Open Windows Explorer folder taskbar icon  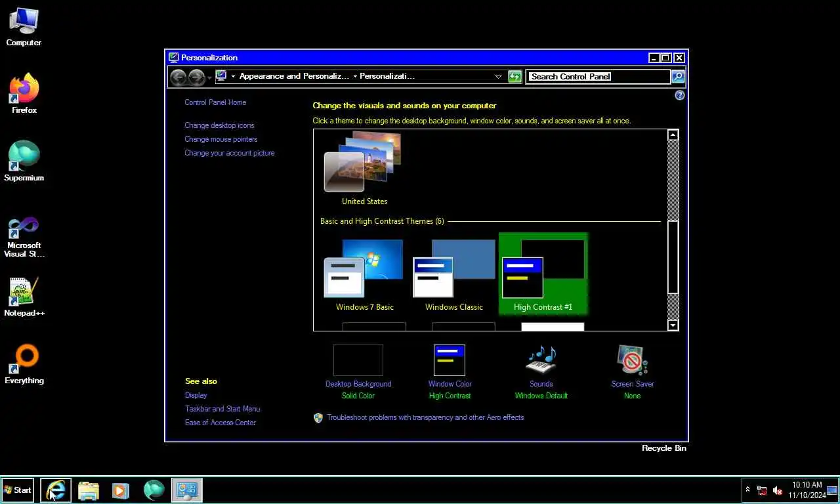tap(89, 490)
